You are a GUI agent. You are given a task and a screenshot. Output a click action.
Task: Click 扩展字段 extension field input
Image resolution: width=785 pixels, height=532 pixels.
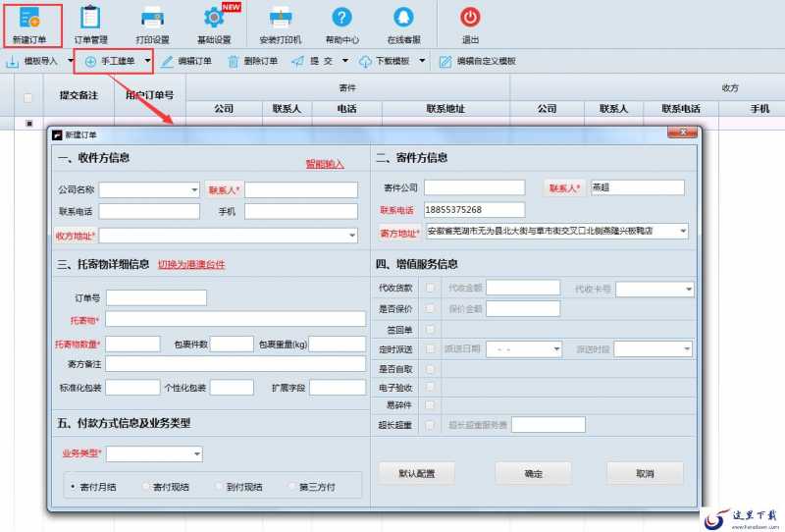point(337,388)
